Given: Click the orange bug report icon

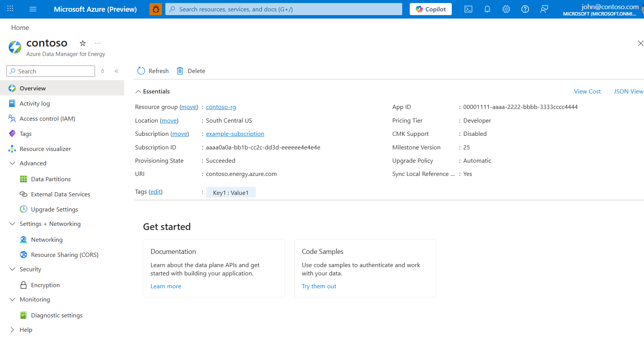Looking at the screenshot, I should coord(156,9).
